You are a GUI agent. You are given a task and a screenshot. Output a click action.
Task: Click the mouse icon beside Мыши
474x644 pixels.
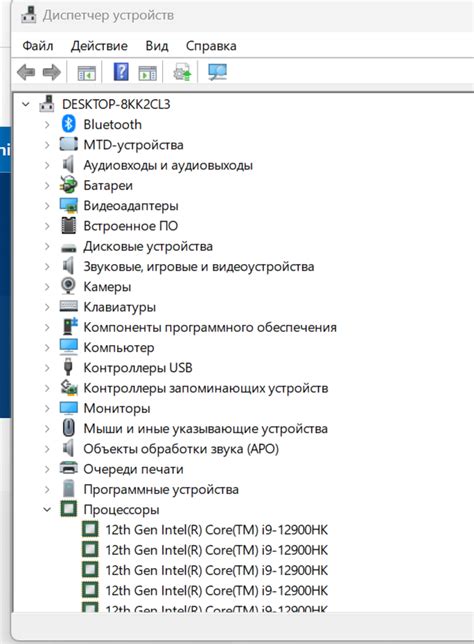[69, 428]
